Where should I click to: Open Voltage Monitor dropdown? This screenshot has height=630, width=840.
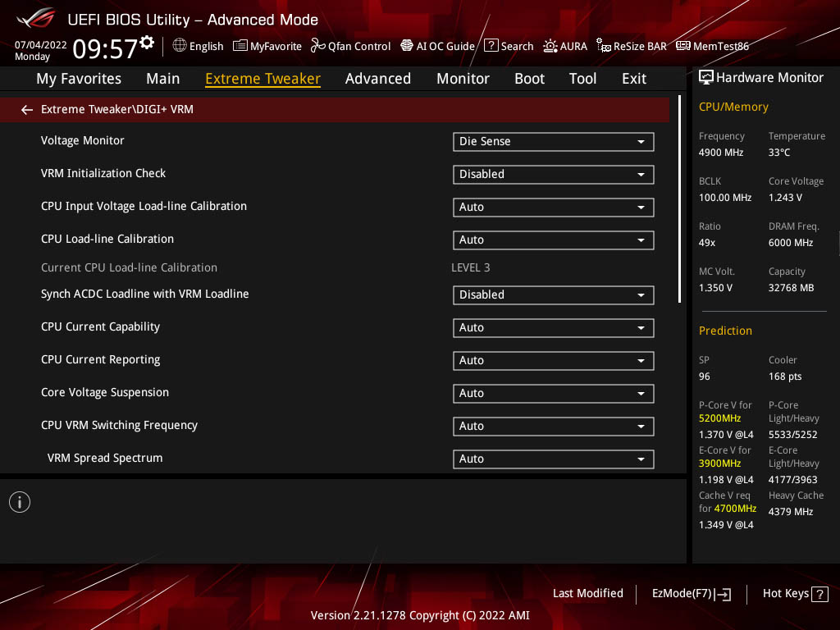pyautogui.click(x=554, y=142)
